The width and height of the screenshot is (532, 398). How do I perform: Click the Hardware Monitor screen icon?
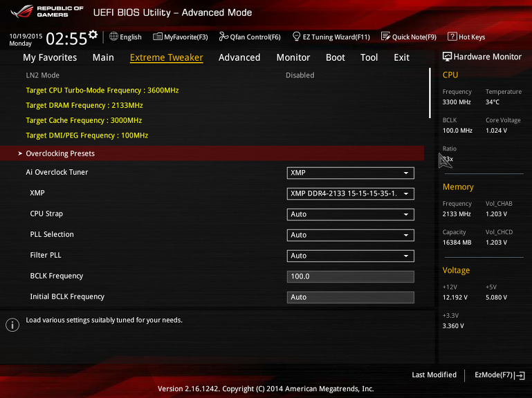click(447, 57)
